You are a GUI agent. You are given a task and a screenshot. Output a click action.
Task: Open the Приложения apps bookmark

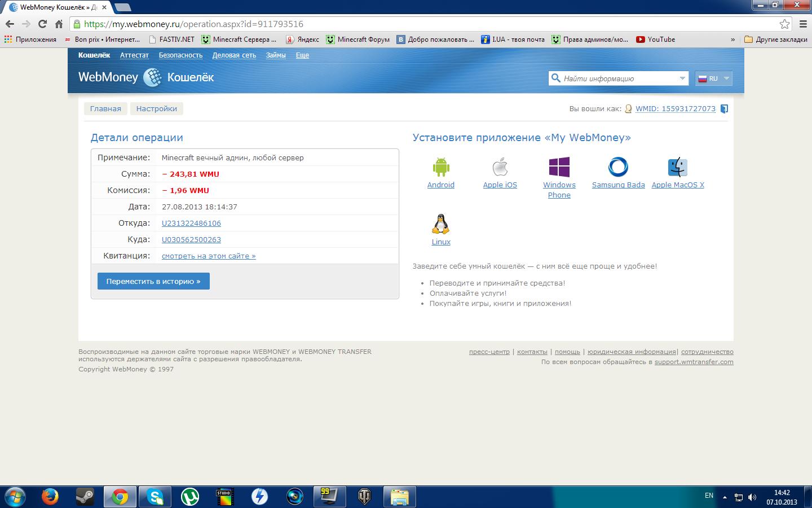coord(30,40)
